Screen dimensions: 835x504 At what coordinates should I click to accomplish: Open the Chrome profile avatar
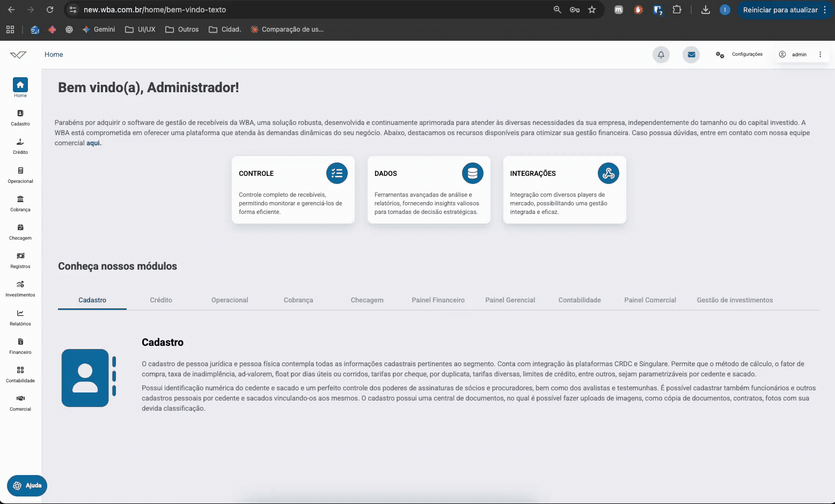click(725, 10)
